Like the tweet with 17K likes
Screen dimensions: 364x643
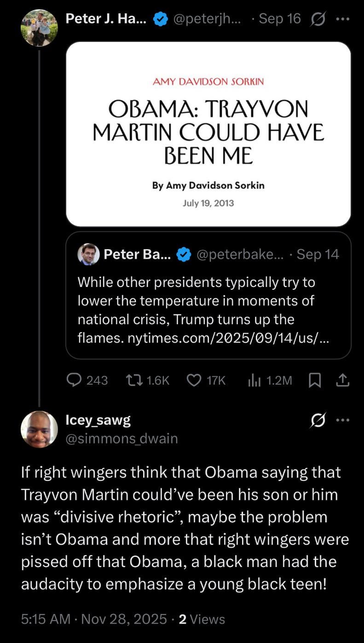[x=194, y=380]
